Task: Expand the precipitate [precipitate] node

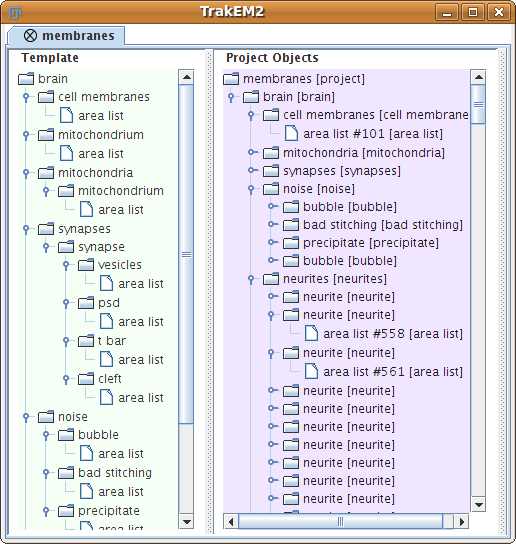Action: [273, 243]
